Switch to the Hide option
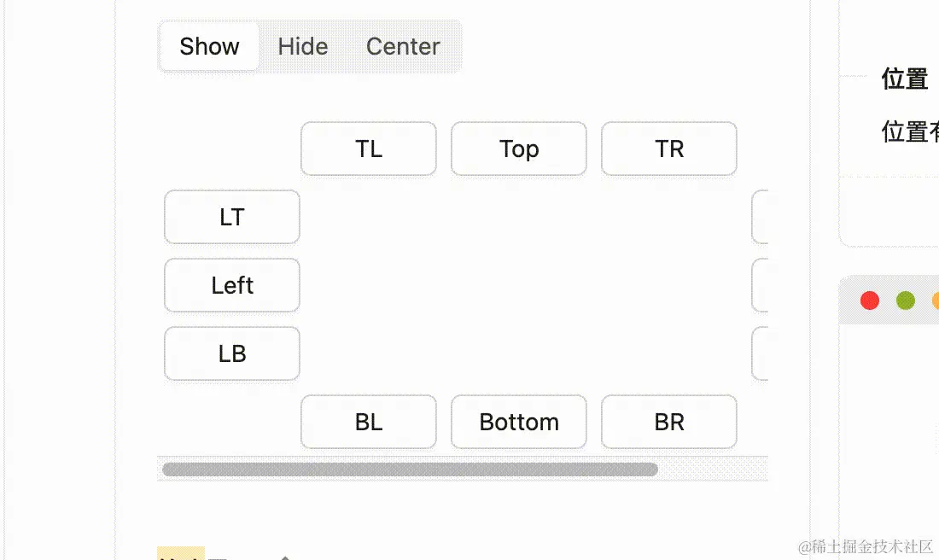This screenshot has height=560, width=939. 303,46
